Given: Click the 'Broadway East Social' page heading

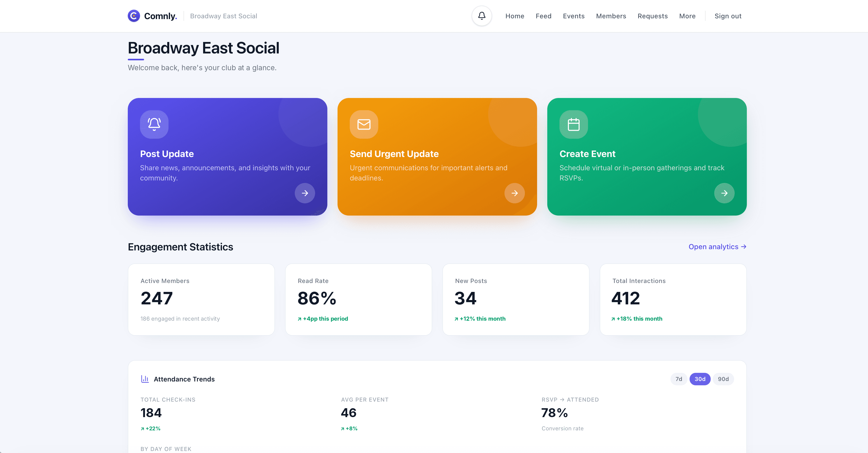Looking at the screenshot, I should (x=204, y=48).
